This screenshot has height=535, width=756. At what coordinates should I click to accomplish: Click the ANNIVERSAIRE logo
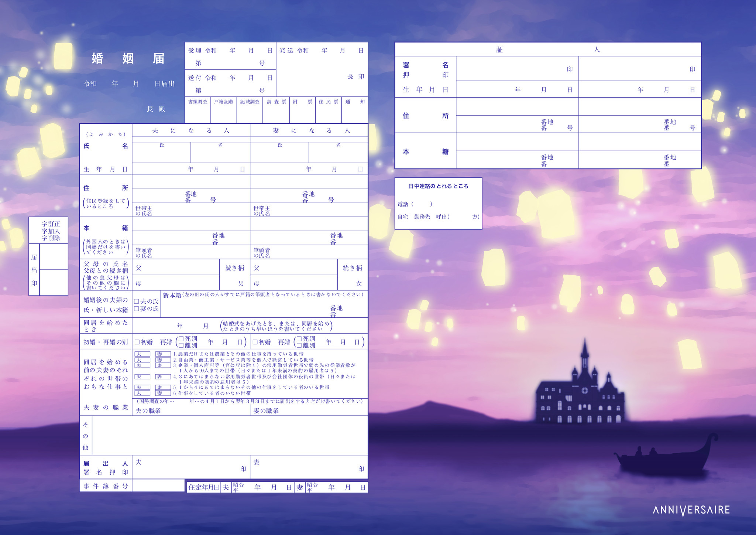point(691,510)
